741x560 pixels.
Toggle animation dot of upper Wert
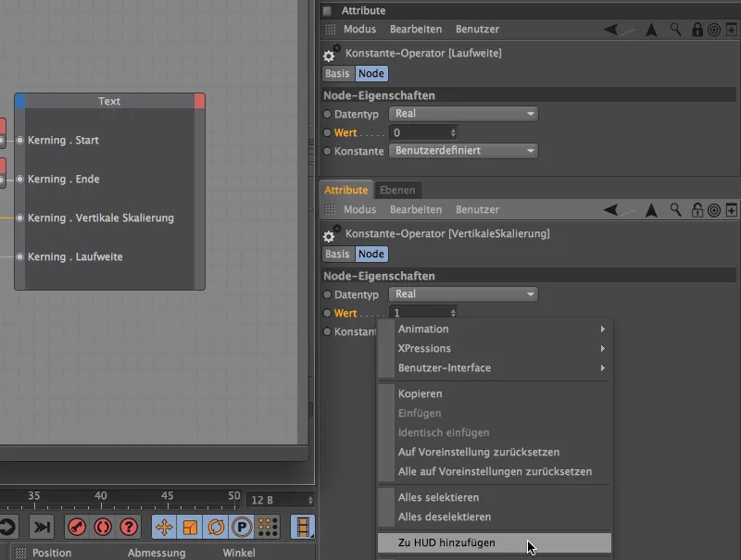327,132
